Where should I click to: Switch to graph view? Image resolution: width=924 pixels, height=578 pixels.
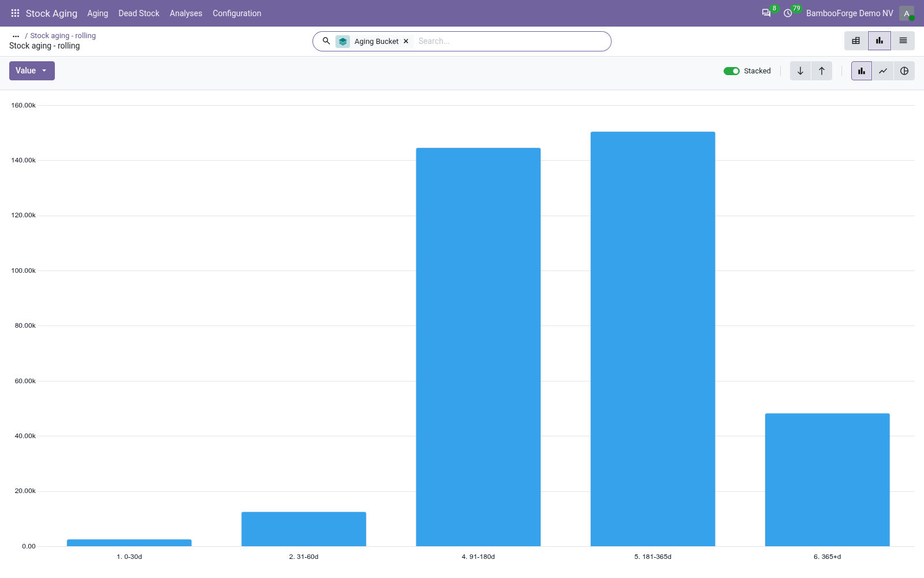880,41
